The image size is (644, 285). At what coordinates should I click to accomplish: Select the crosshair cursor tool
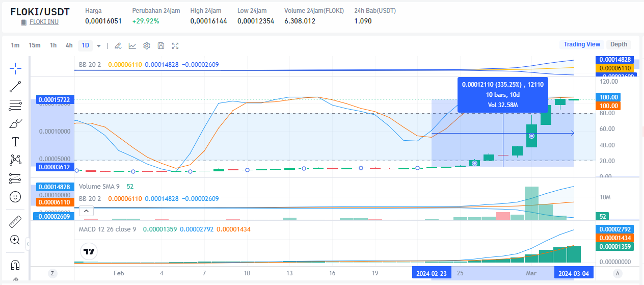coord(15,68)
